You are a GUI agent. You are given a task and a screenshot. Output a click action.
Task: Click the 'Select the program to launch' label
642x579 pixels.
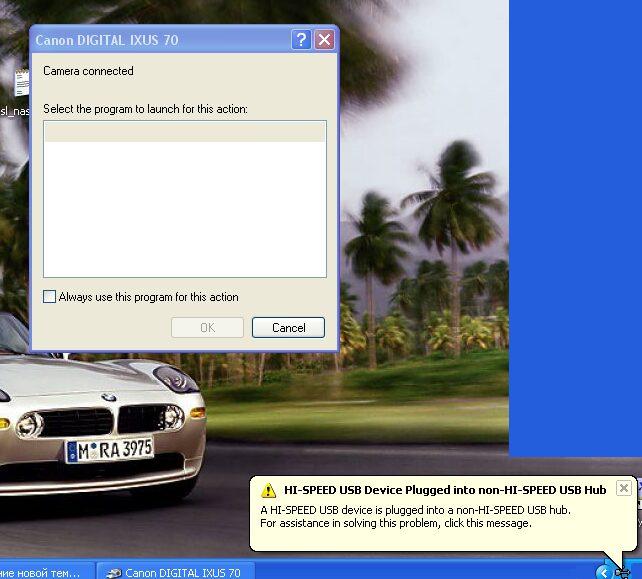pos(145,109)
